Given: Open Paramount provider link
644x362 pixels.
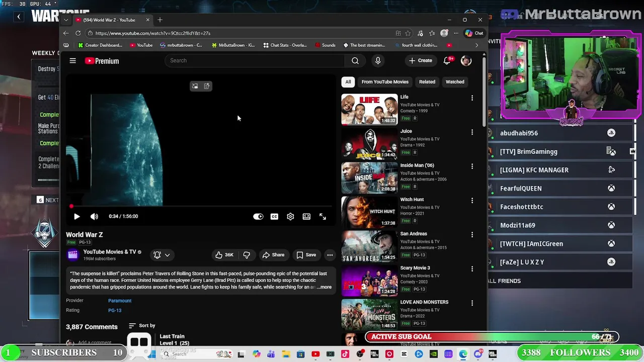Looking at the screenshot, I should pyautogui.click(x=120, y=301).
